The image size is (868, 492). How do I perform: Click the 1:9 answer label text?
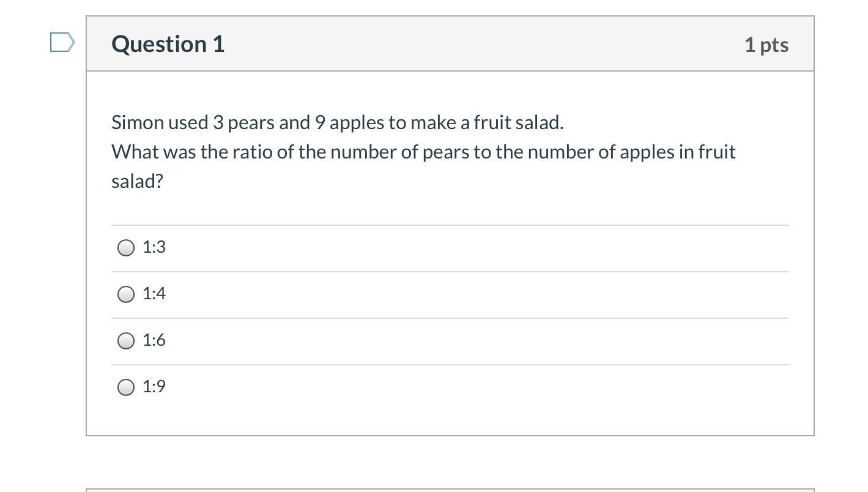[x=154, y=387]
